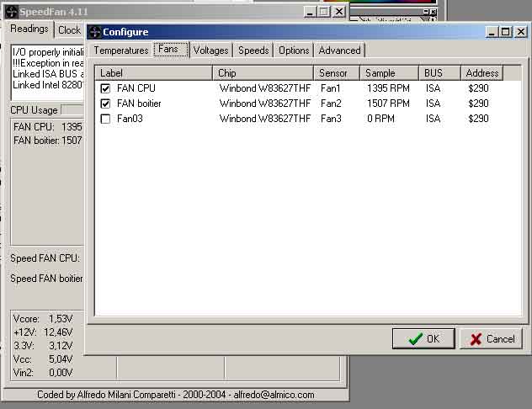Uncheck the FAN CPU checkbox
The image size is (532, 409).
tap(105, 88)
